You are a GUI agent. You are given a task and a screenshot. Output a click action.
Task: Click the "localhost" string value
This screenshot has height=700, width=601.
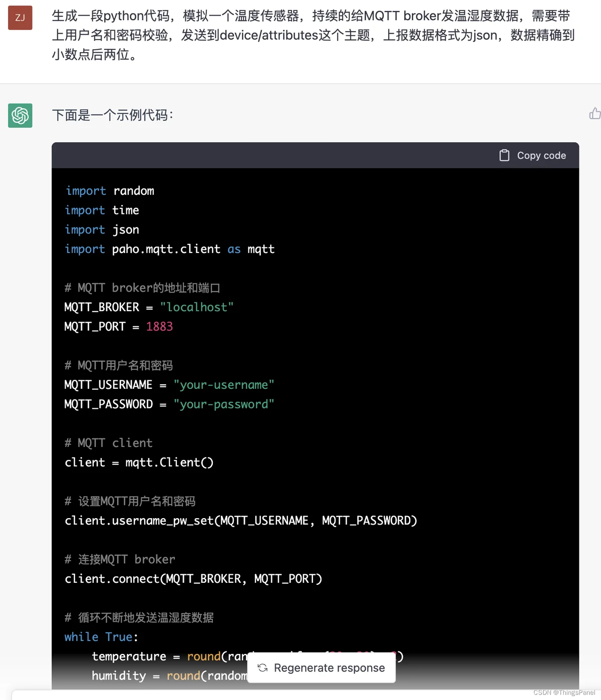pyautogui.click(x=197, y=307)
